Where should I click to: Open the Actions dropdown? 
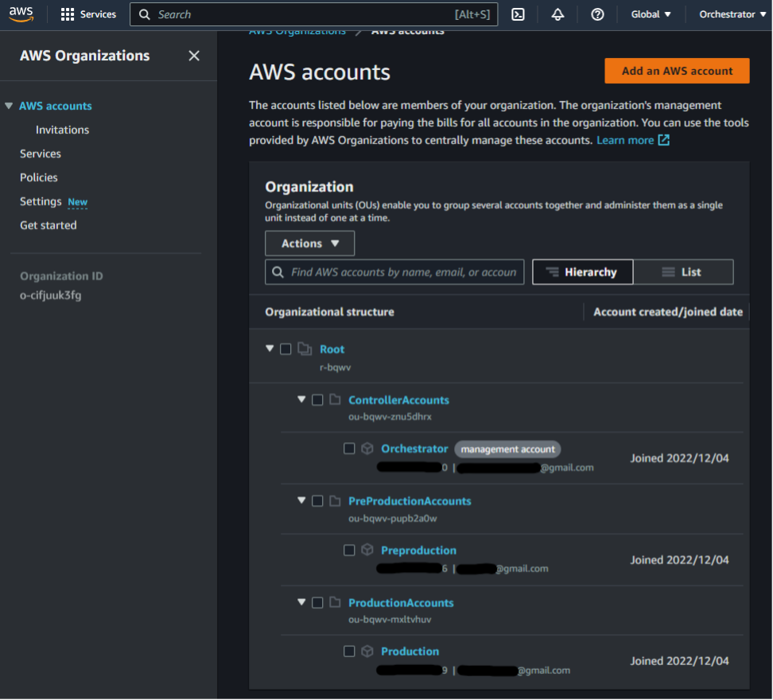tap(309, 243)
